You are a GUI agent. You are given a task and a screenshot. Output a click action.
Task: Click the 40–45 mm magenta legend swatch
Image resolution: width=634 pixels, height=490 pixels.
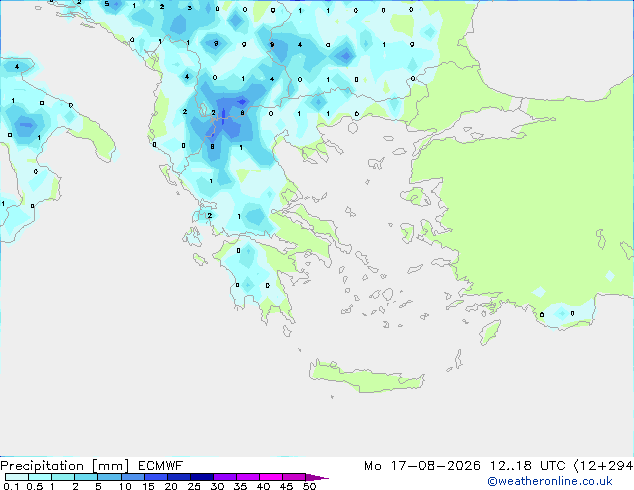click(271, 477)
